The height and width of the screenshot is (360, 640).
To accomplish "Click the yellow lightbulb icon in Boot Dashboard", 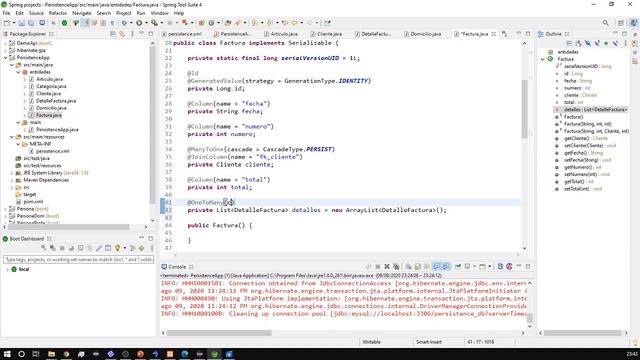I will (118, 248).
